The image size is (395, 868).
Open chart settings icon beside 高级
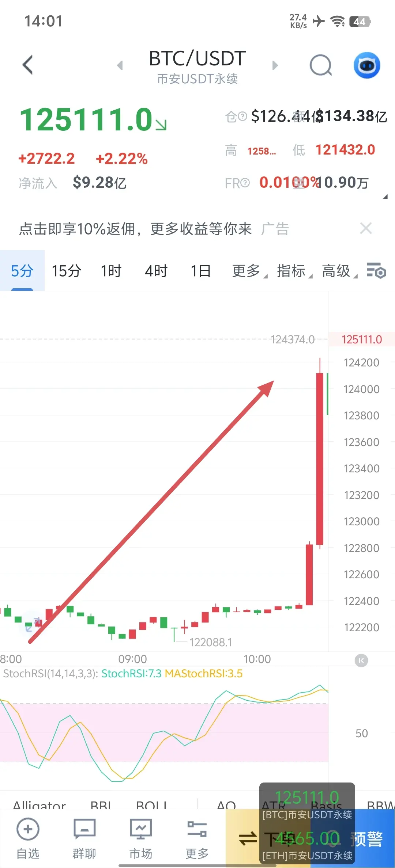click(376, 271)
